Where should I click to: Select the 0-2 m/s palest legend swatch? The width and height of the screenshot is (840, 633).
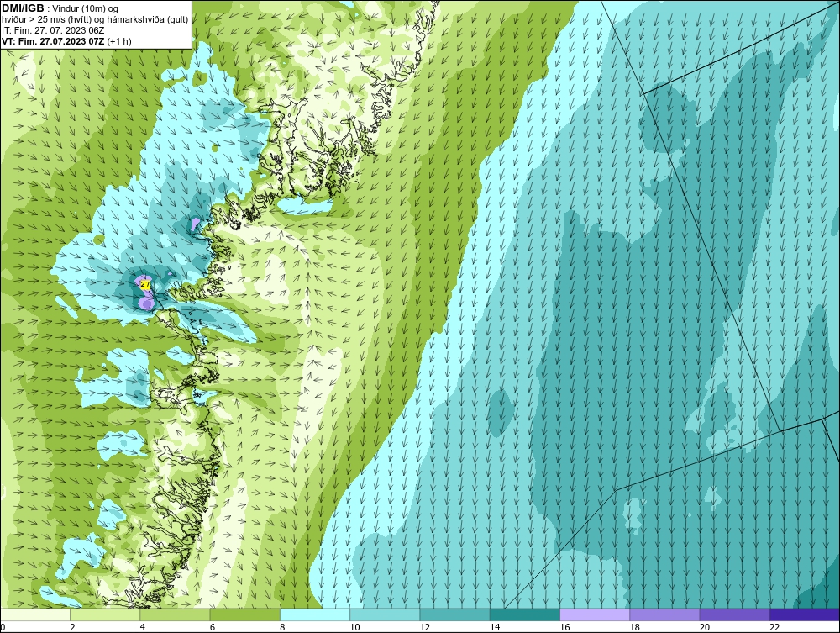(35, 615)
